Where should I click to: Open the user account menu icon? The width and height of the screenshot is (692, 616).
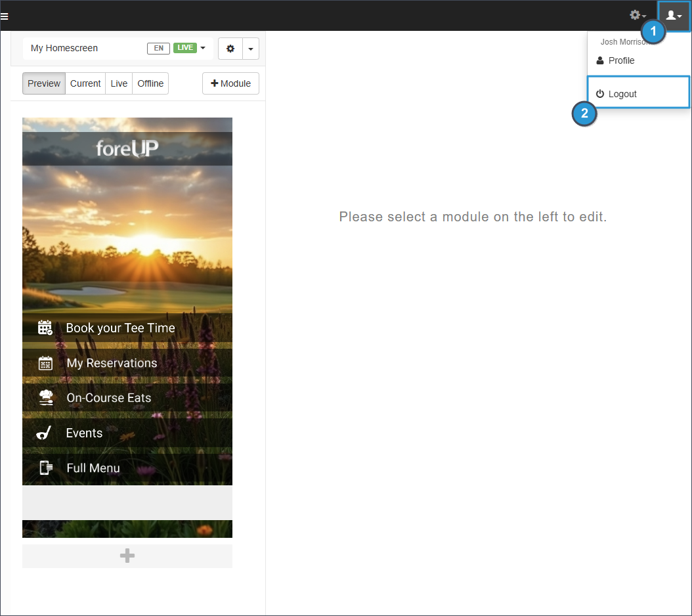[674, 15]
